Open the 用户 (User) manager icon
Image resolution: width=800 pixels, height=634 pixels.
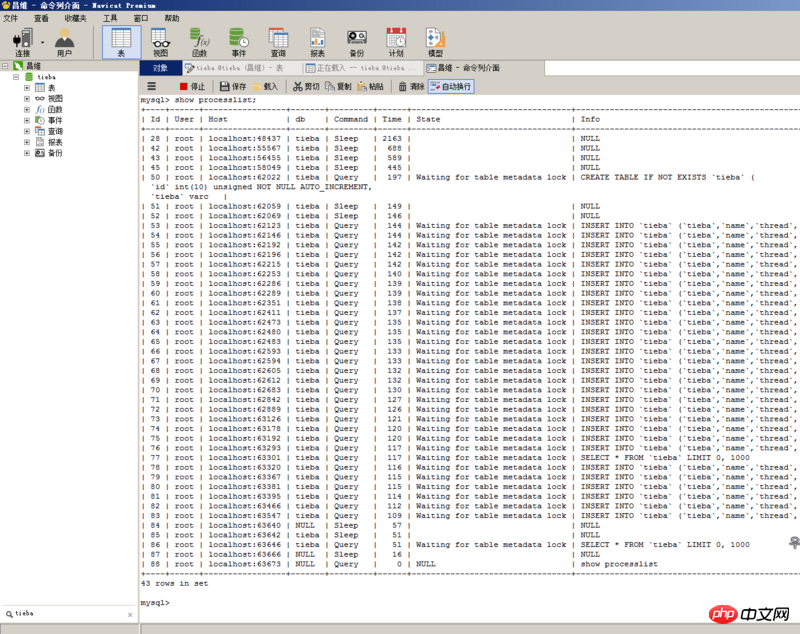(65, 41)
